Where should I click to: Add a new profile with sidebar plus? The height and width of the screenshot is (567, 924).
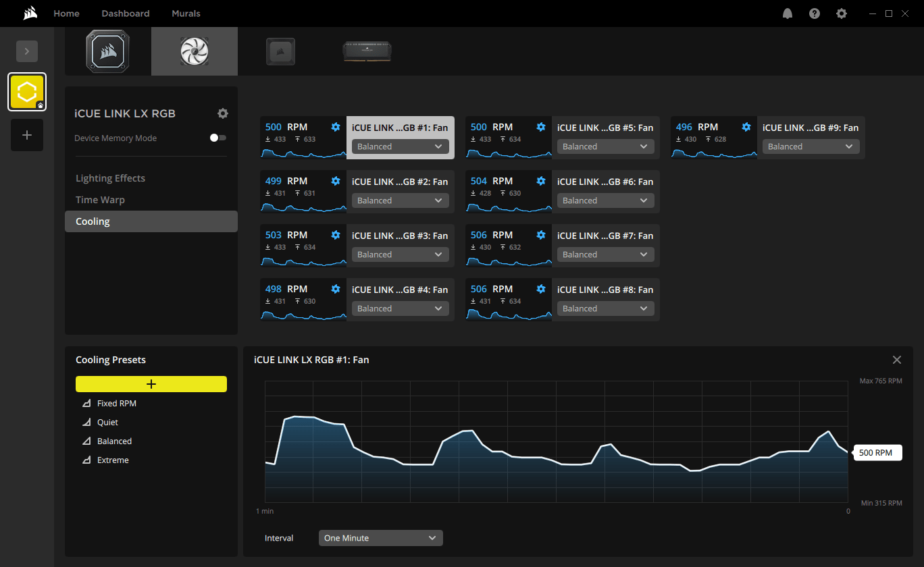pyautogui.click(x=27, y=135)
